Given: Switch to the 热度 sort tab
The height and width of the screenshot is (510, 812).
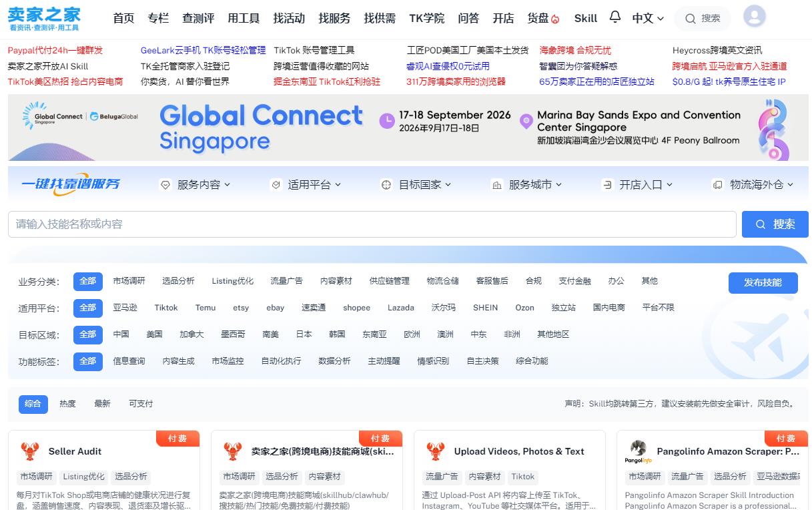Looking at the screenshot, I should tap(67, 404).
